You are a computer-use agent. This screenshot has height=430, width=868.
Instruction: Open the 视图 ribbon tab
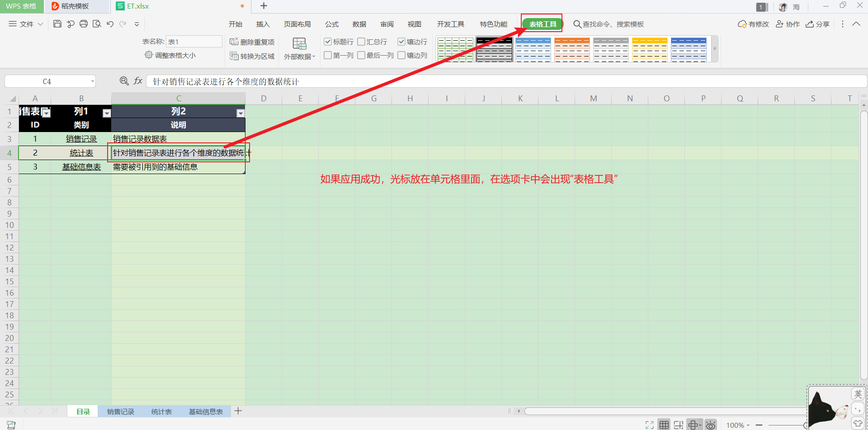pyautogui.click(x=414, y=24)
